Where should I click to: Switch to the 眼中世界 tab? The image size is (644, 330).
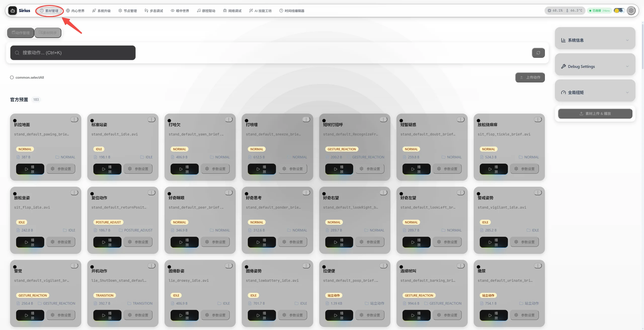click(180, 11)
